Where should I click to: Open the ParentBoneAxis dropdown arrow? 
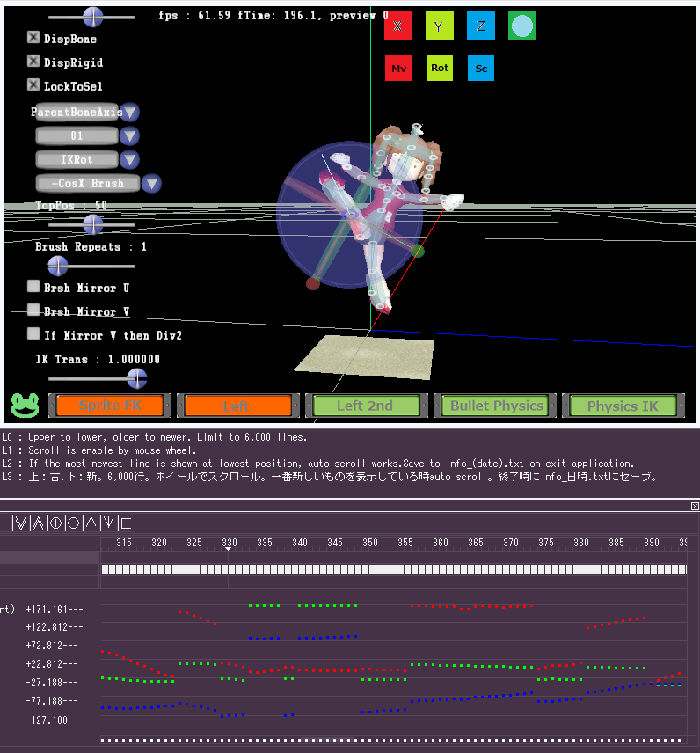pyautogui.click(x=130, y=112)
